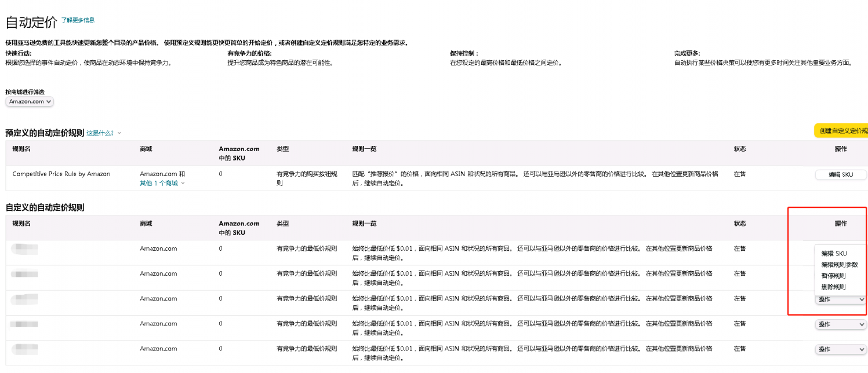The image size is (868, 373).
Task: Click 类型 header in the custom rules table
Action: (283, 224)
